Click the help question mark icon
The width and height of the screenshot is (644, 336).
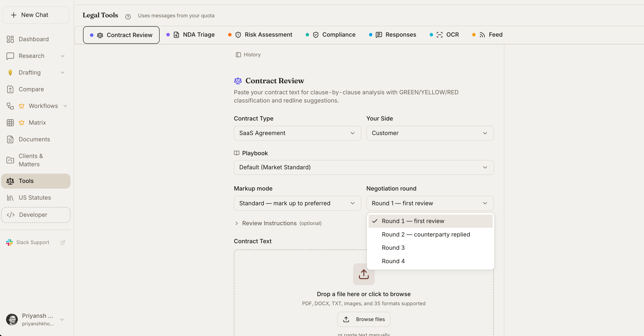pyautogui.click(x=128, y=17)
